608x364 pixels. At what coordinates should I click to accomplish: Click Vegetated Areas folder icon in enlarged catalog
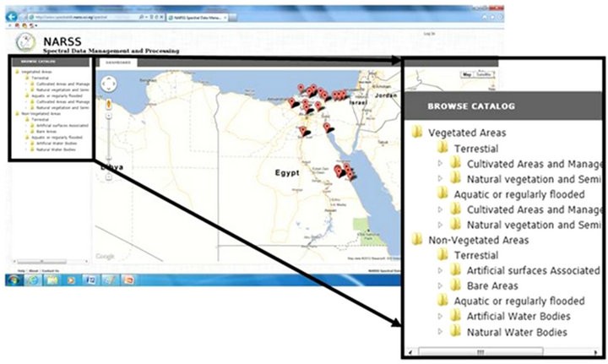click(x=417, y=132)
